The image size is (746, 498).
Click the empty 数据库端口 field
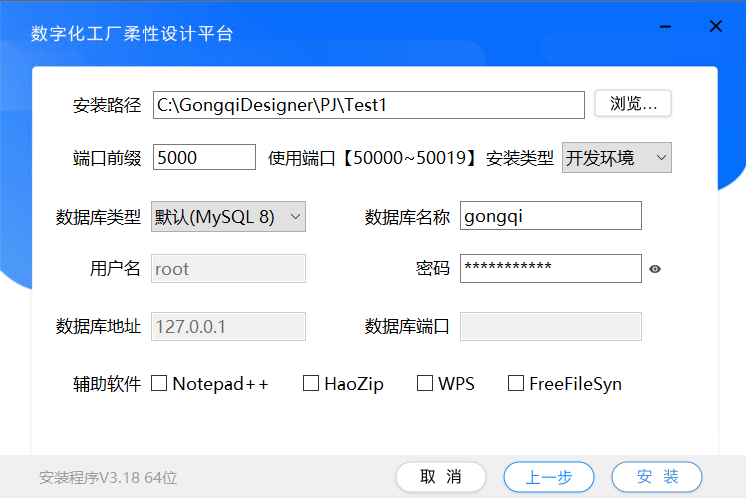click(x=550, y=326)
